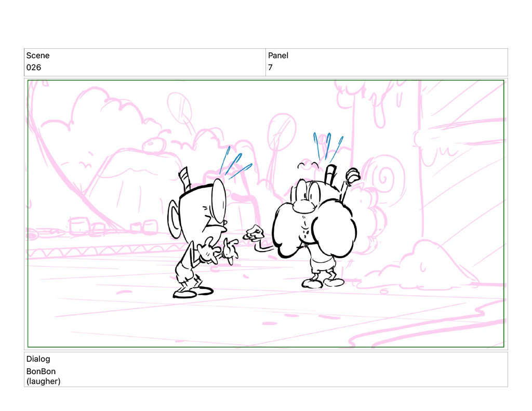The width and height of the screenshot is (532, 411).
Task: Click the right character's pointing hand
Action: pyautogui.click(x=254, y=233)
